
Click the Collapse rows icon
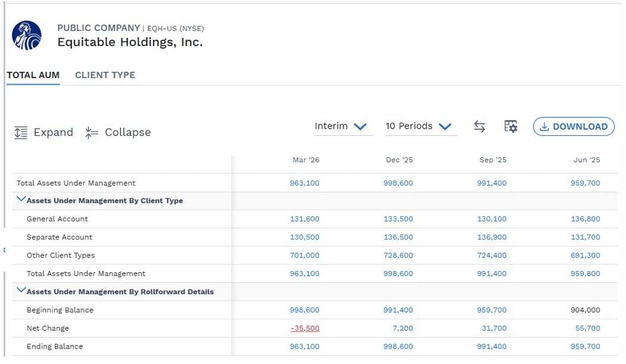[92, 132]
